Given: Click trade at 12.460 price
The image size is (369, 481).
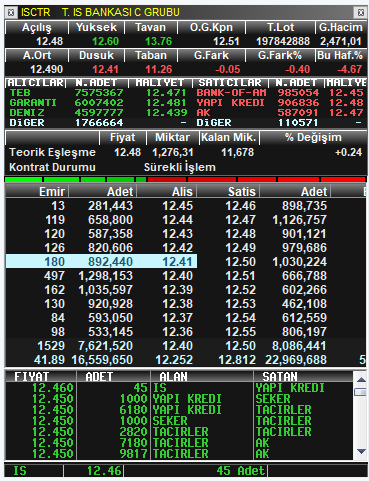Looking at the screenshot, I should click(53, 388).
